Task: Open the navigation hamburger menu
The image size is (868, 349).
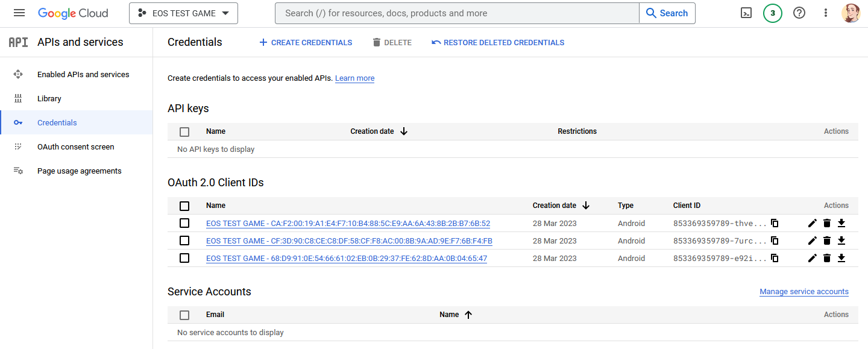Action: click(x=19, y=12)
